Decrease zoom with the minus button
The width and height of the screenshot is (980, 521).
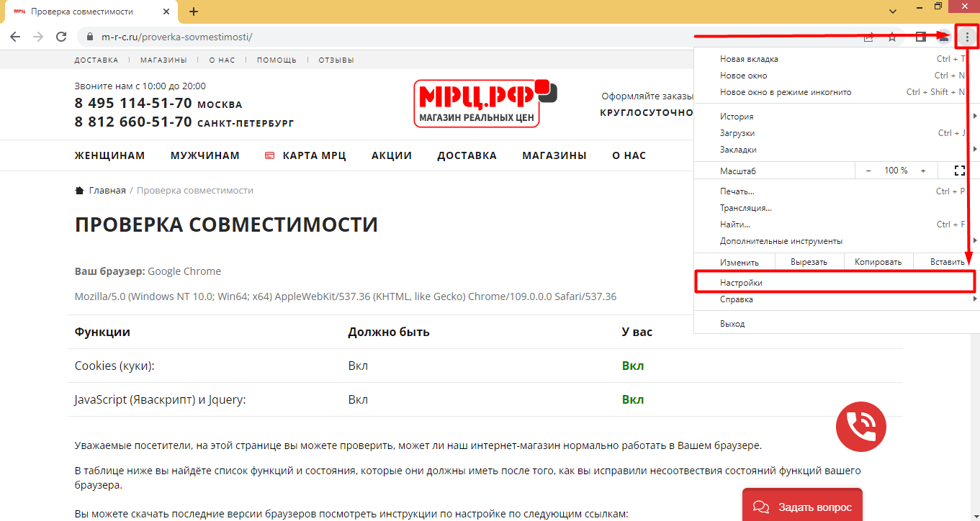[x=868, y=171]
